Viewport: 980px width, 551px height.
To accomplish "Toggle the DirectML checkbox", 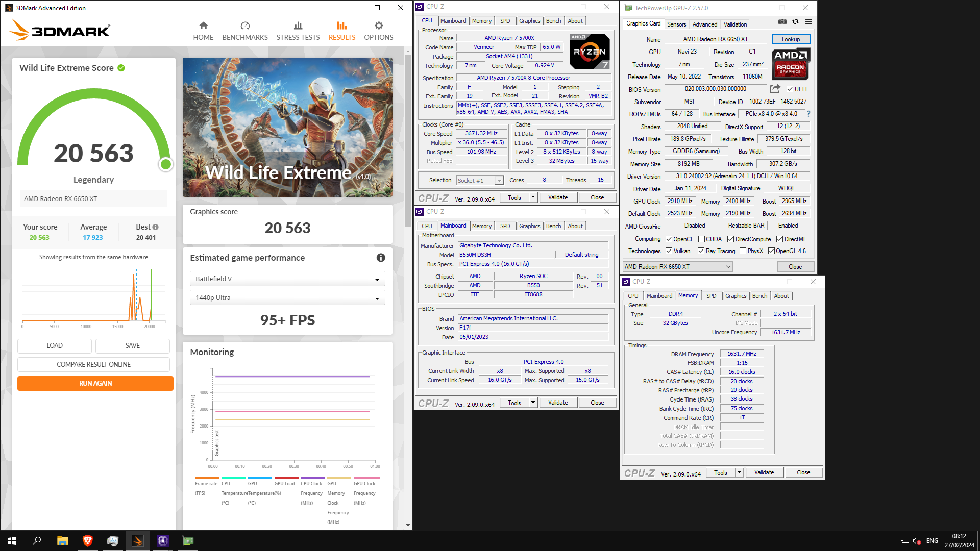I will 779,239.
